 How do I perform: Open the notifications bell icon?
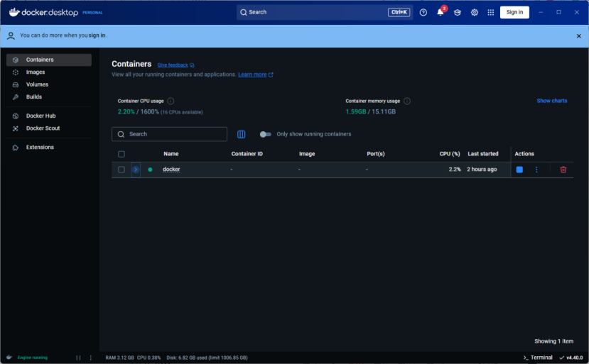[441, 12]
